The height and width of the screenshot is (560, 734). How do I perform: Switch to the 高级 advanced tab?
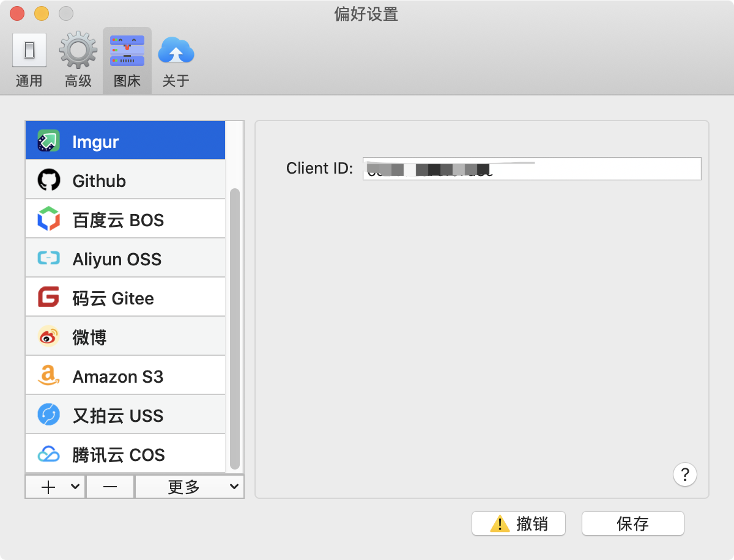pos(78,61)
